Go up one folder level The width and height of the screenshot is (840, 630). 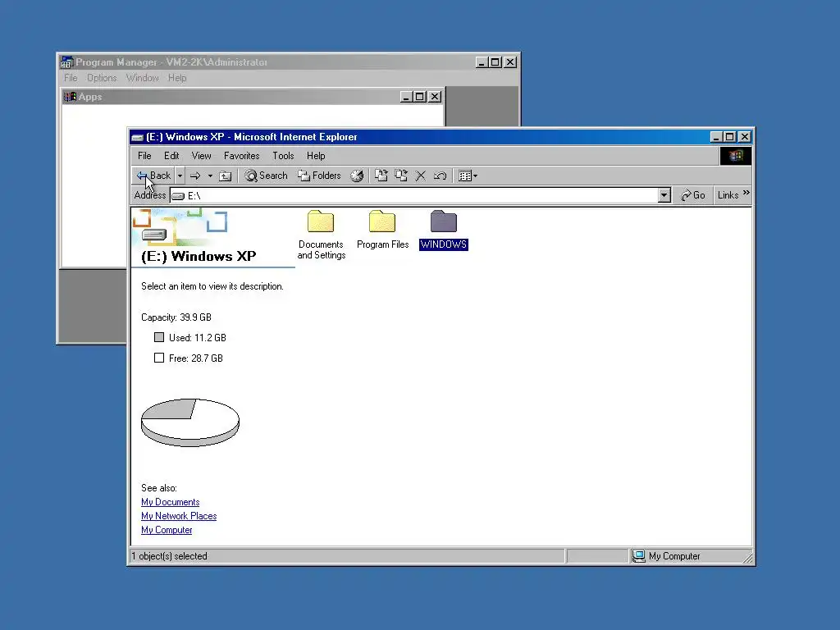click(x=226, y=176)
